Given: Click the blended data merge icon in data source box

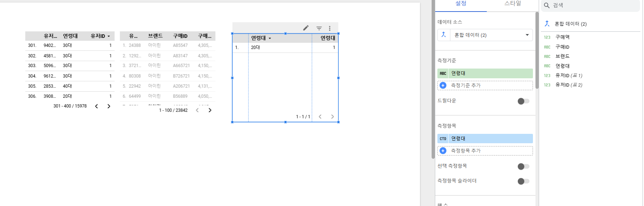Looking at the screenshot, I should (x=444, y=35).
